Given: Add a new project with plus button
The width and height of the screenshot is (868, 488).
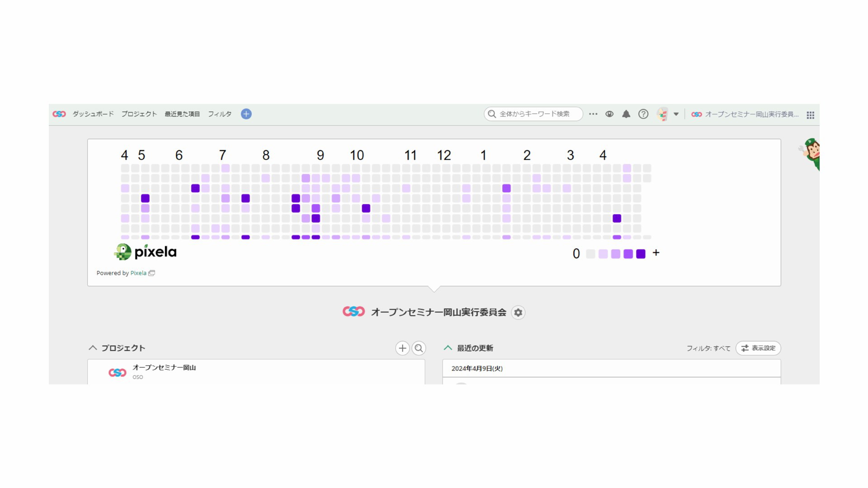Looking at the screenshot, I should pyautogui.click(x=402, y=348).
